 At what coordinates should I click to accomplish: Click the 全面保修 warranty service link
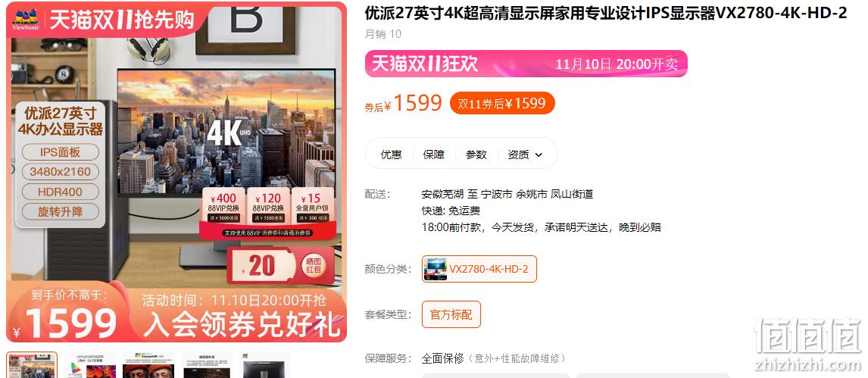[x=442, y=358]
